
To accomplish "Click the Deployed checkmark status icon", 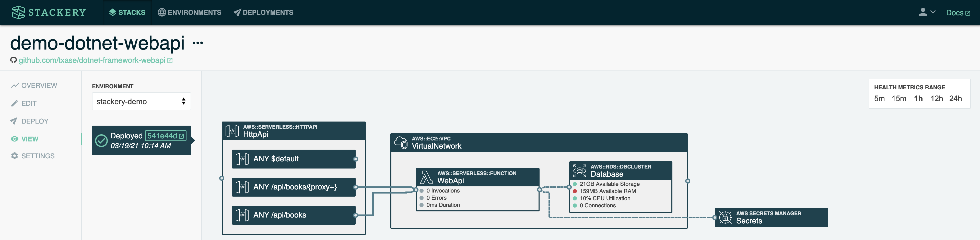I will (x=101, y=140).
